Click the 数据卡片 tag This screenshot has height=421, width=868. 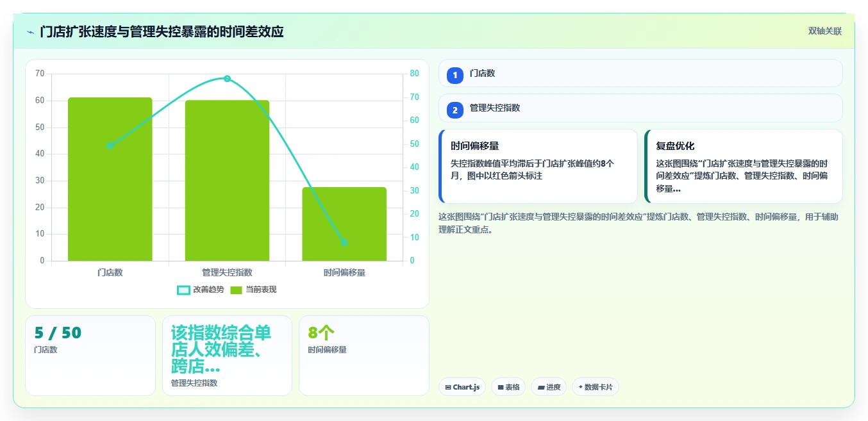(x=595, y=387)
